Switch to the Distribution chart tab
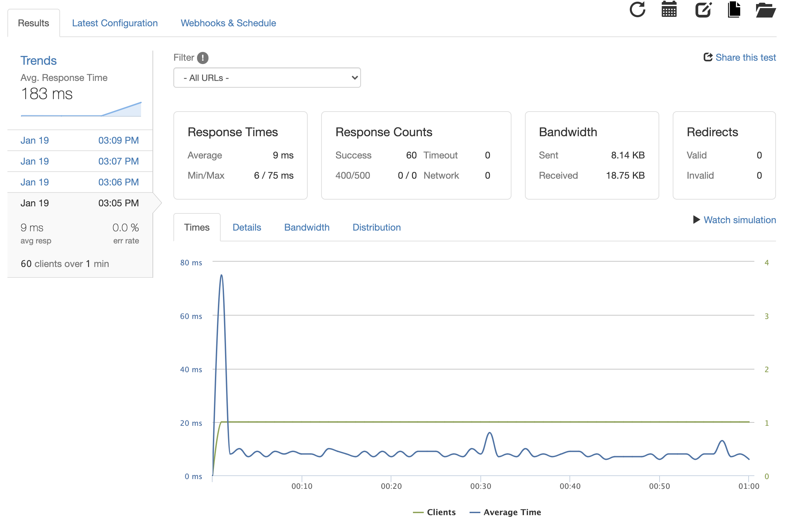 [x=377, y=227]
